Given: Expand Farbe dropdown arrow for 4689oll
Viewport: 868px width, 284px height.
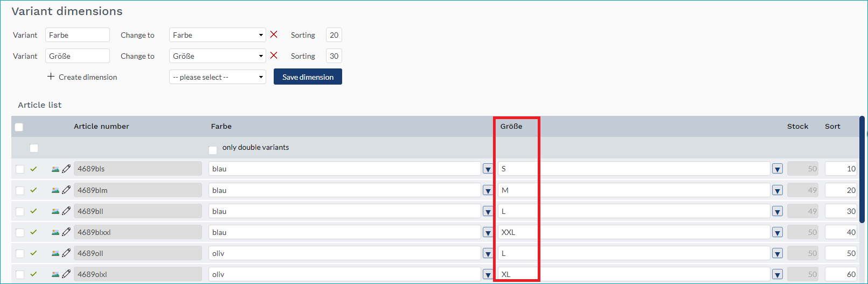Looking at the screenshot, I should point(488,253).
